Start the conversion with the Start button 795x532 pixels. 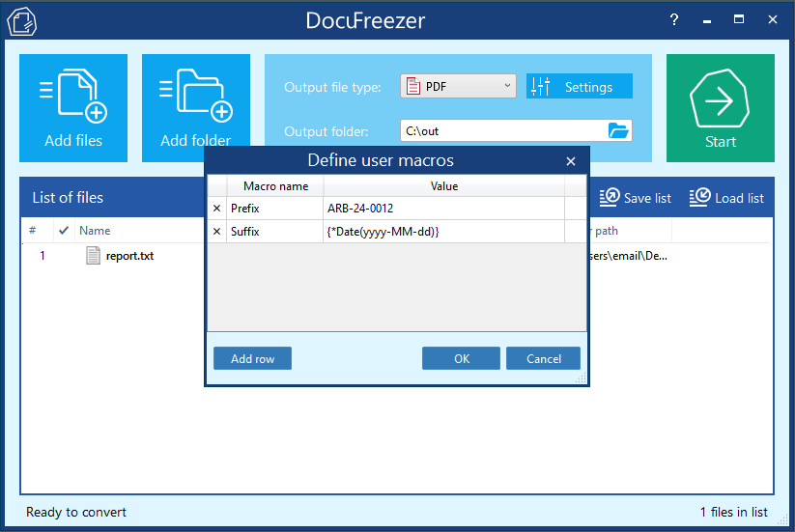pos(720,108)
